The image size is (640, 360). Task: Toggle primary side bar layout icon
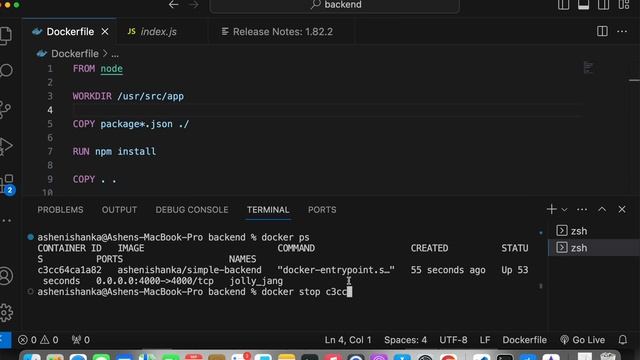[x=564, y=5]
